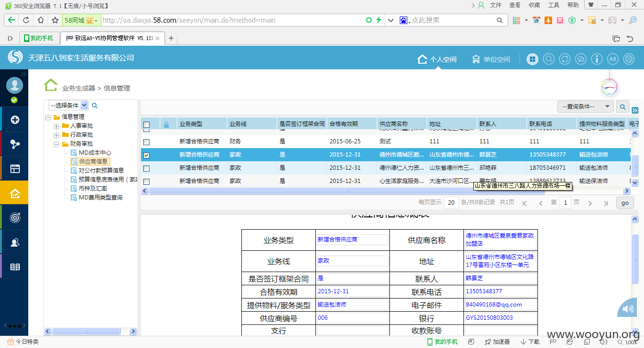644x348 pixels.
Task: Switch to 单位空间 tab
Action: coord(491,59)
